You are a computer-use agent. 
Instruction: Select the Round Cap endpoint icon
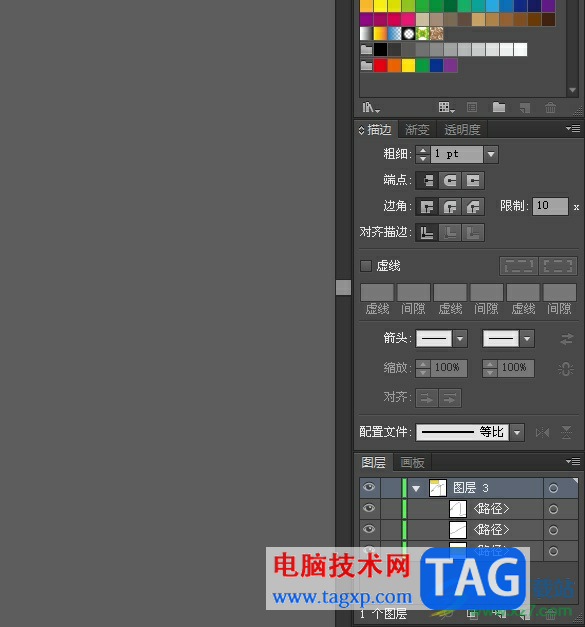[x=450, y=180]
